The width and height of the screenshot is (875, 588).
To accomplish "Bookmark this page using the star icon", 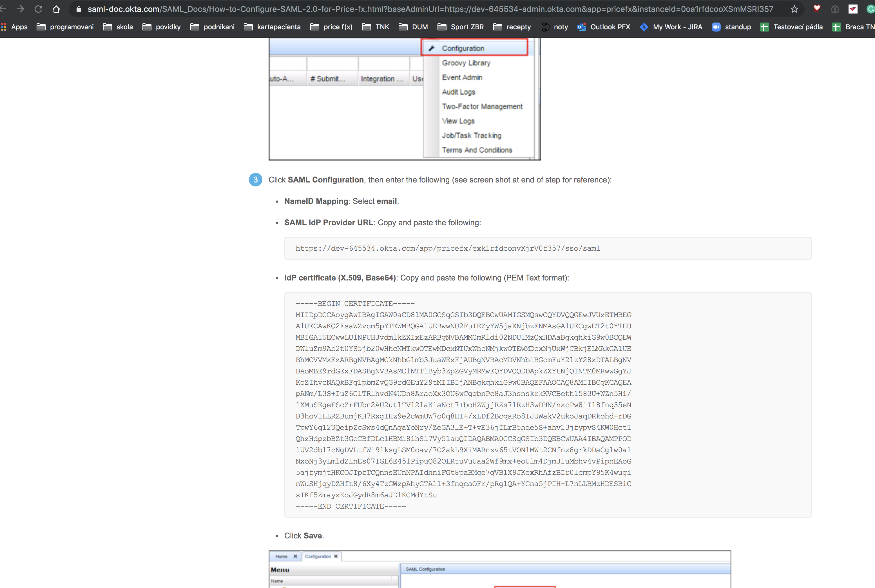I will (794, 9).
